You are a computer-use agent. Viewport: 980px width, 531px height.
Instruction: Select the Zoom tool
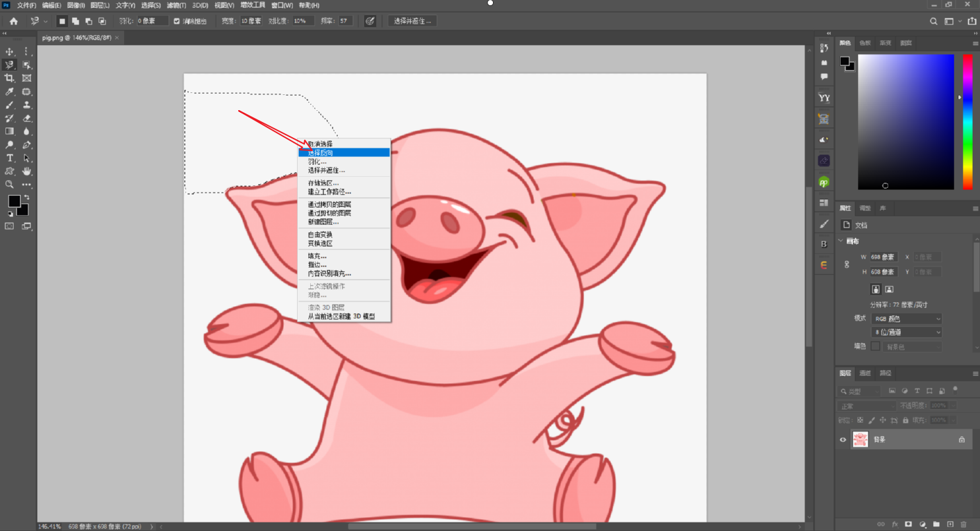click(x=9, y=185)
